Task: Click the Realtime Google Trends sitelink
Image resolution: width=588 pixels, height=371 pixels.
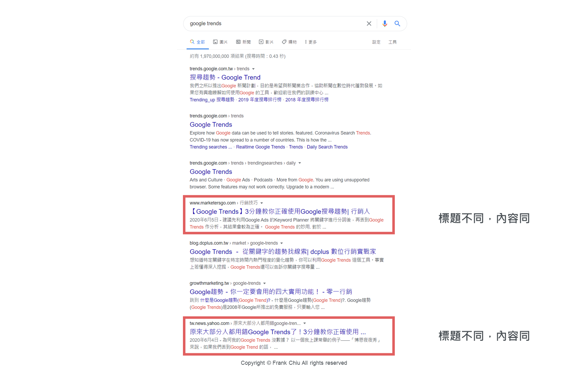Action: click(x=260, y=147)
